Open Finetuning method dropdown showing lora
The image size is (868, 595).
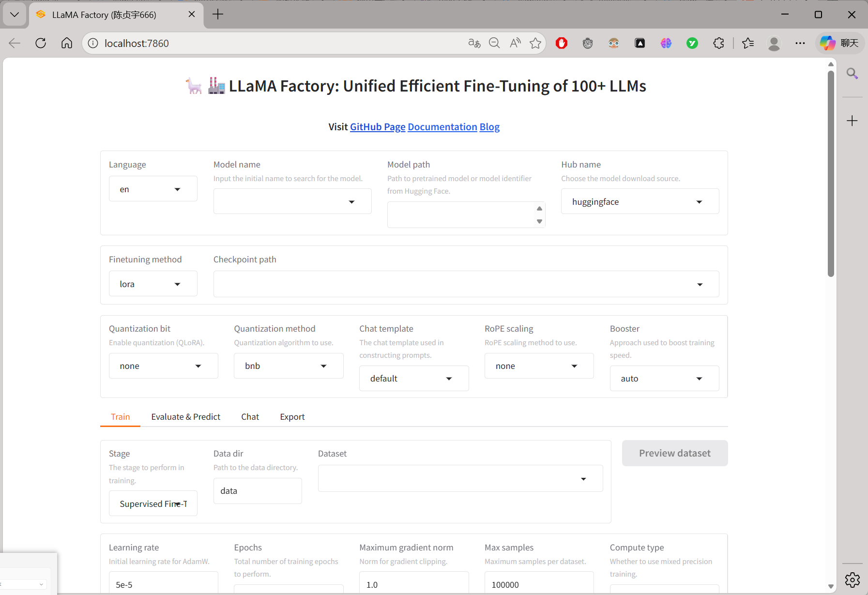(153, 284)
